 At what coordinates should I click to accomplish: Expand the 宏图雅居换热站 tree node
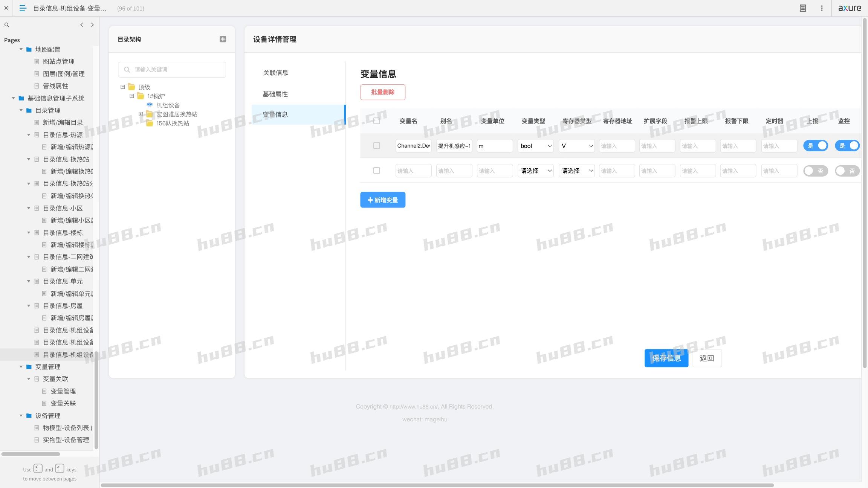[x=141, y=114]
